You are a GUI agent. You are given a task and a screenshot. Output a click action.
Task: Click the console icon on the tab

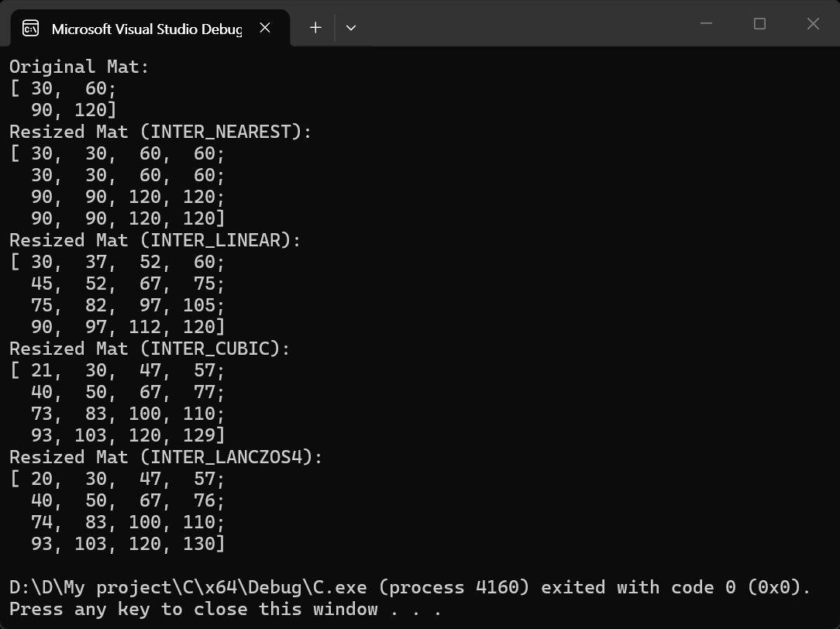[30, 28]
